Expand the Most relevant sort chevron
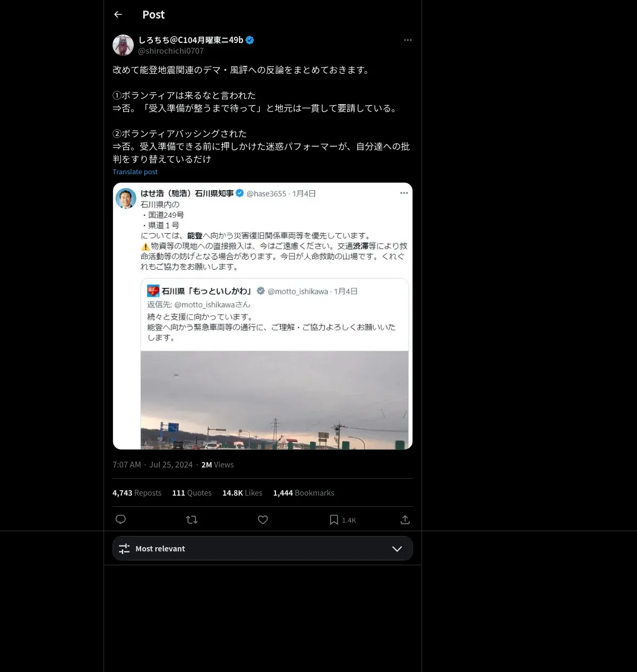 pyautogui.click(x=397, y=549)
